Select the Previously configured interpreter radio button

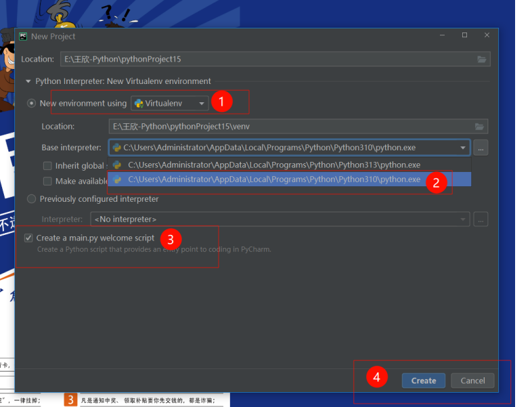point(31,199)
